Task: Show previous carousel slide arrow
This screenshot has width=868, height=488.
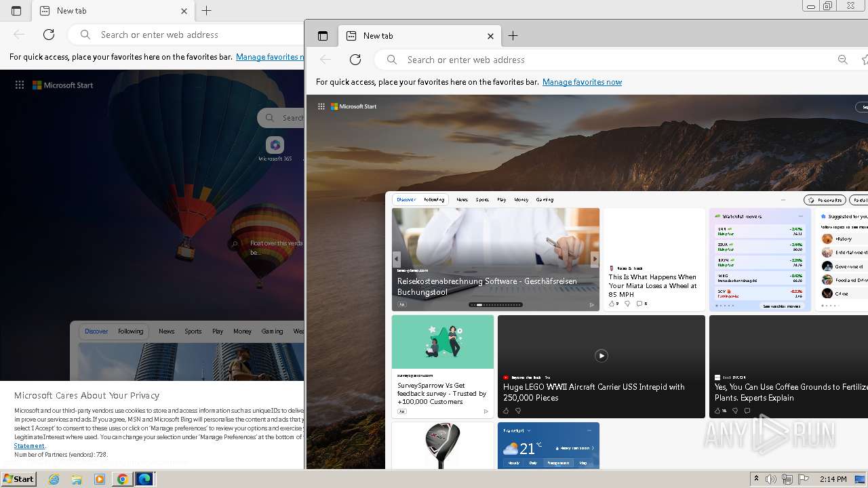Action: 397,259
